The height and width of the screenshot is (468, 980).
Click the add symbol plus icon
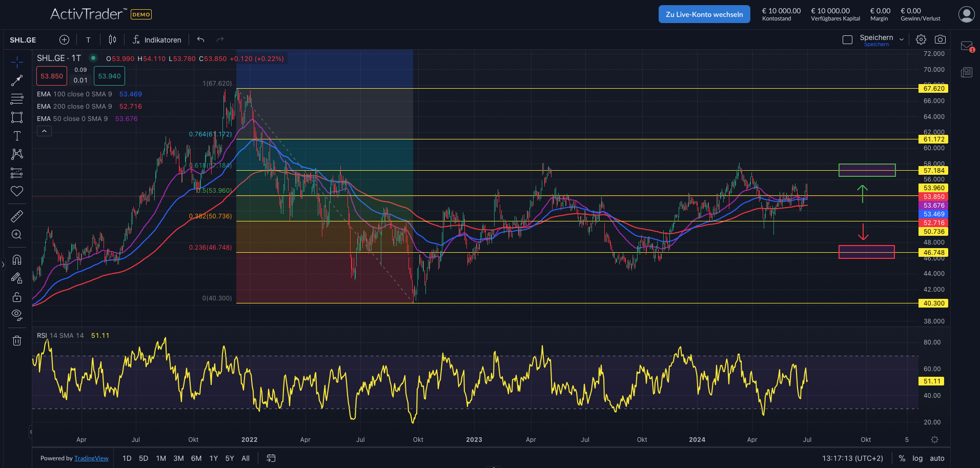click(64, 39)
